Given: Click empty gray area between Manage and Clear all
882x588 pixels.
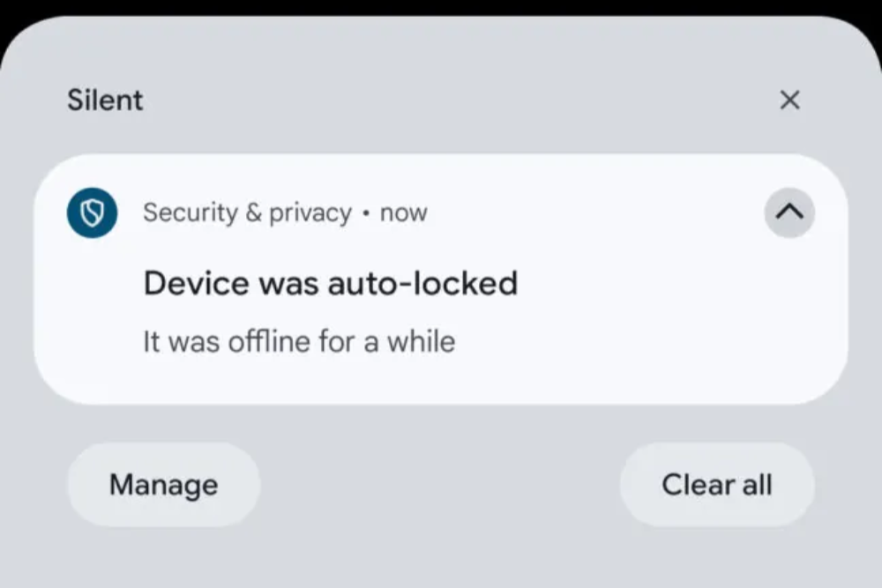Looking at the screenshot, I should pyautogui.click(x=440, y=485).
